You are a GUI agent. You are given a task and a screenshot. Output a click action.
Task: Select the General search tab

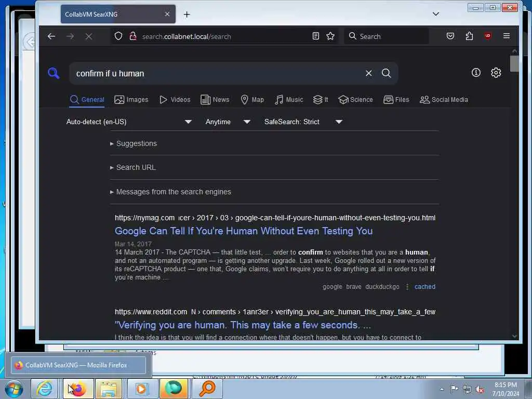pyautogui.click(x=87, y=100)
